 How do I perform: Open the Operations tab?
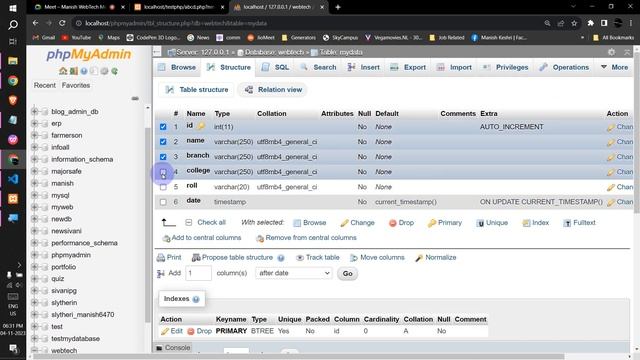(564, 67)
